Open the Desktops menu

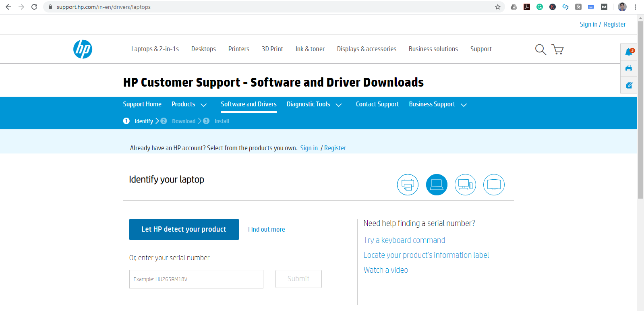tap(203, 49)
